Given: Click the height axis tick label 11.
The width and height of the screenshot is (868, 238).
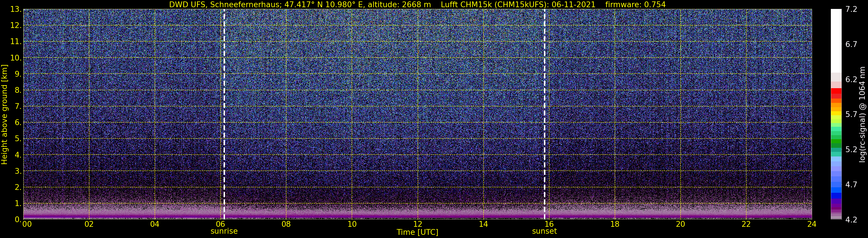Looking at the screenshot, I should (x=16, y=41).
